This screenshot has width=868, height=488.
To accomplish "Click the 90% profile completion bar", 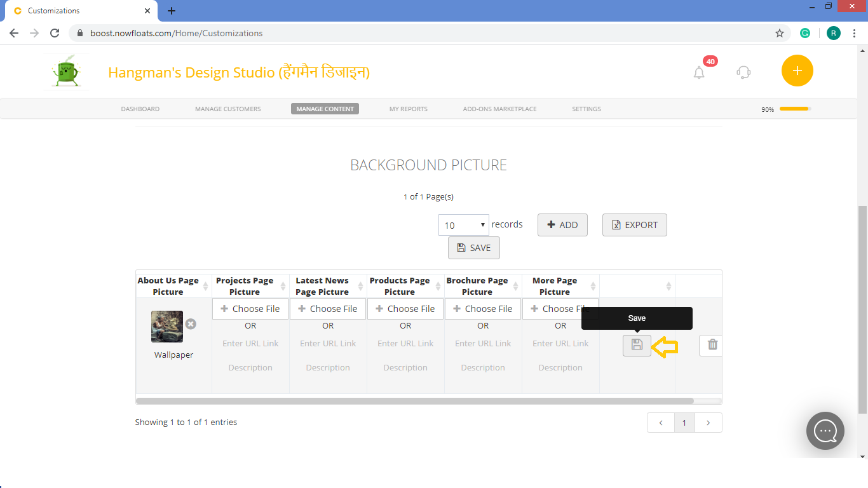I will [795, 109].
